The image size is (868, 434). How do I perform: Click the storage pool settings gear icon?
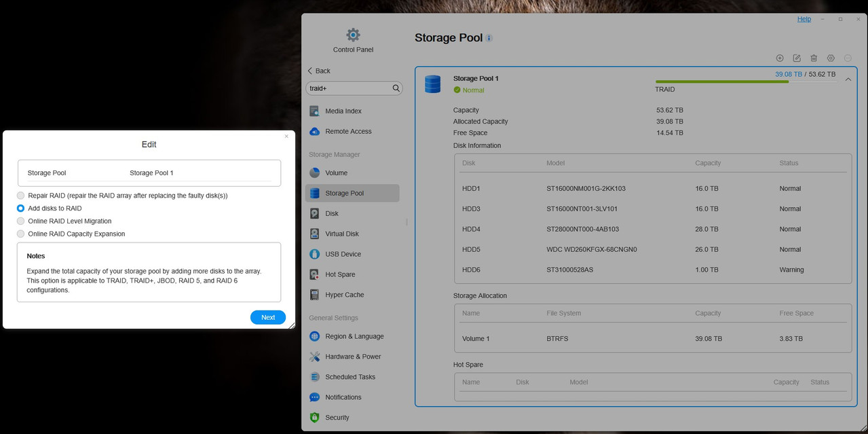831,58
